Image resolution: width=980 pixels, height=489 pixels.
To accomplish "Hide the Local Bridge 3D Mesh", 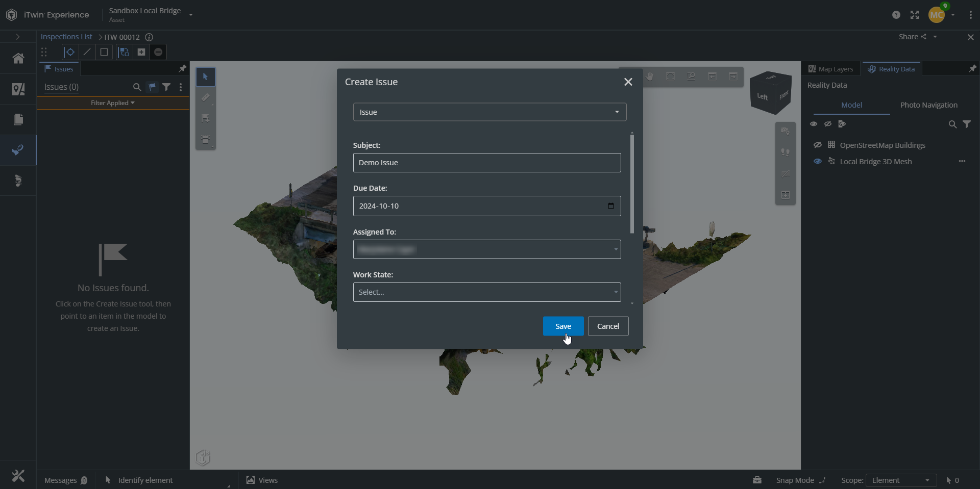I will [x=817, y=162].
